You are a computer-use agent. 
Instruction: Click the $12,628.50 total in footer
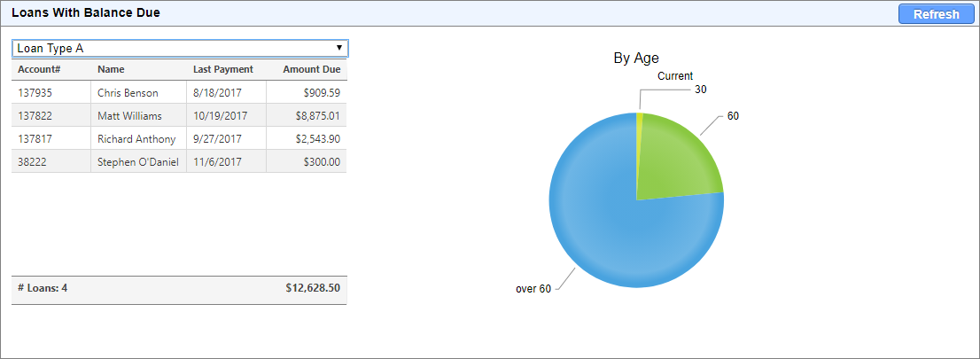click(313, 288)
